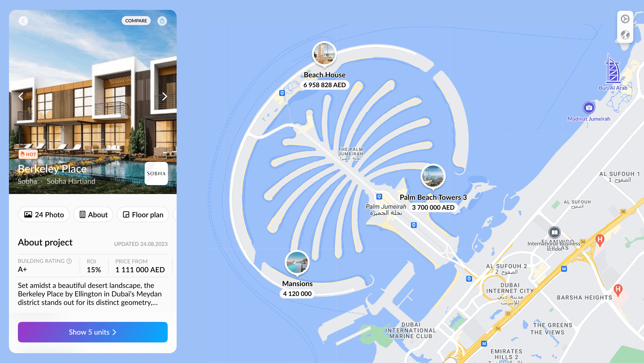Click the transit stop by Palm Jumeirah label
The width and height of the screenshot is (644, 363).
tap(379, 197)
